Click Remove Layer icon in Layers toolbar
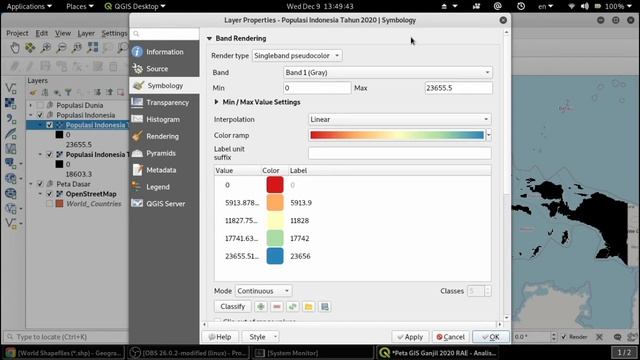 (x=120, y=93)
